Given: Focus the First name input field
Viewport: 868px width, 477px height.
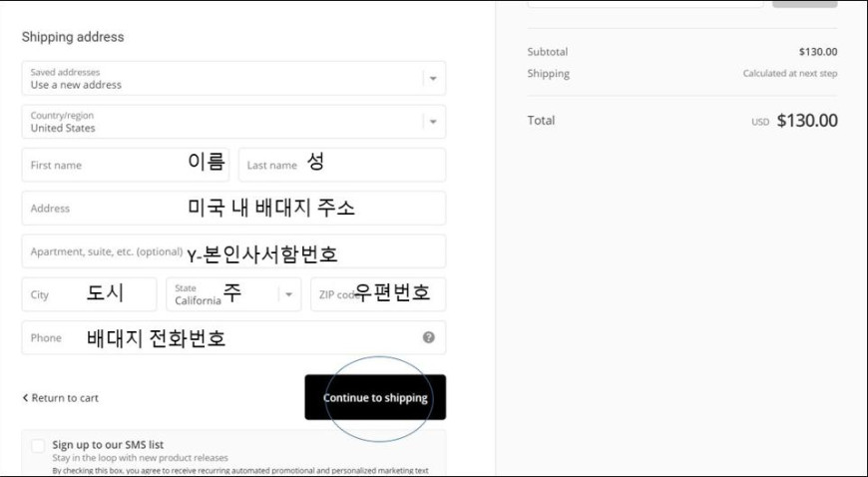Looking at the screenshot, I should coord(125,165).
